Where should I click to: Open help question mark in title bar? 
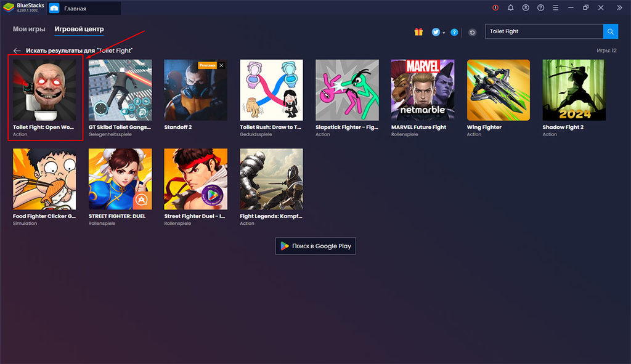(x=541, y=7)
